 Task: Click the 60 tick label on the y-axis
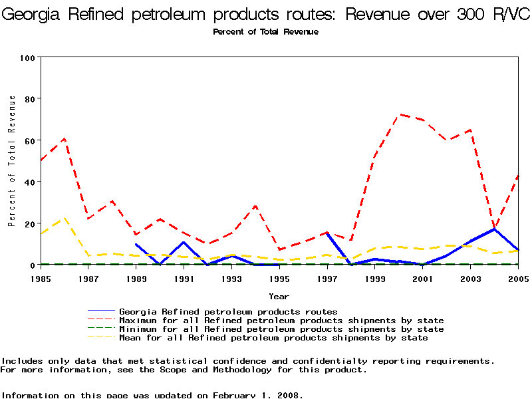point(29,140)
